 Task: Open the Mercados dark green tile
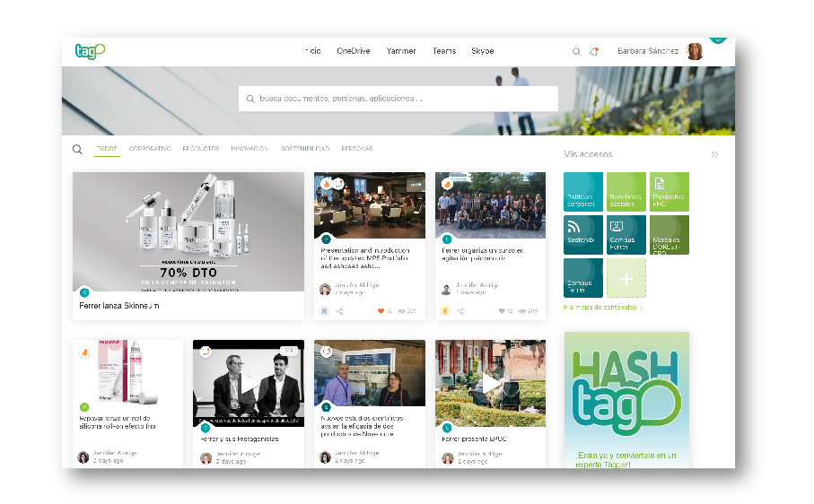click(670, 235)
